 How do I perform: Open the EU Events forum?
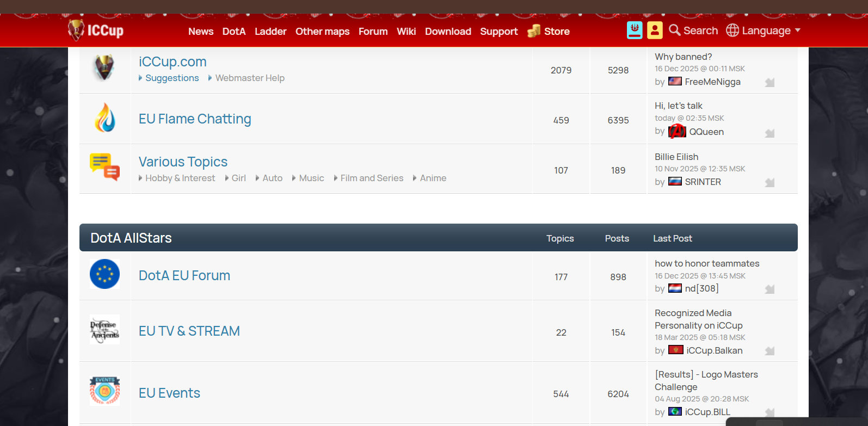pos(169,393)
